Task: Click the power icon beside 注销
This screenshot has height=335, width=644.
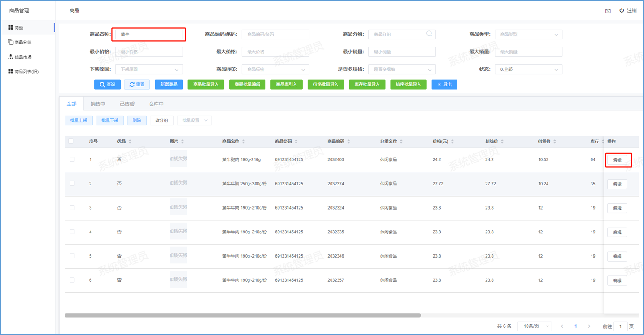Action: pos(622,10)
